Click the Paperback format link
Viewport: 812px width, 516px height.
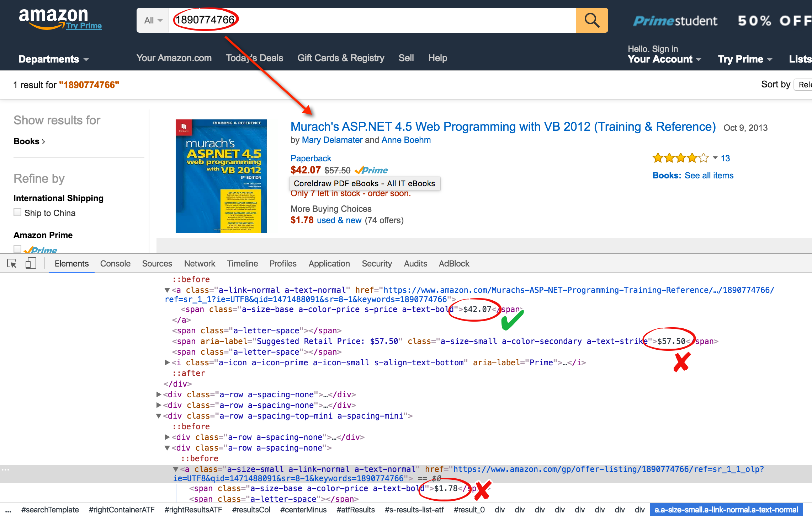(311, 158)
